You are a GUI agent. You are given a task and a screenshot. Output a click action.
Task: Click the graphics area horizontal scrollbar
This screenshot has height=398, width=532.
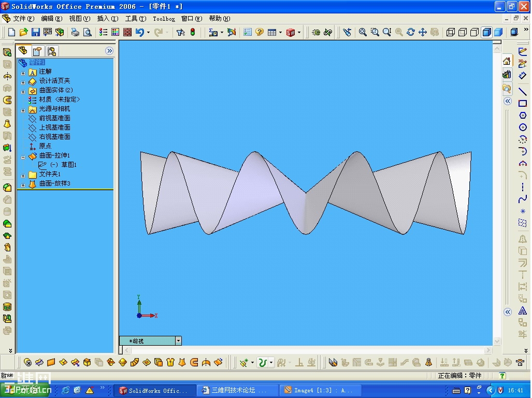307,350
